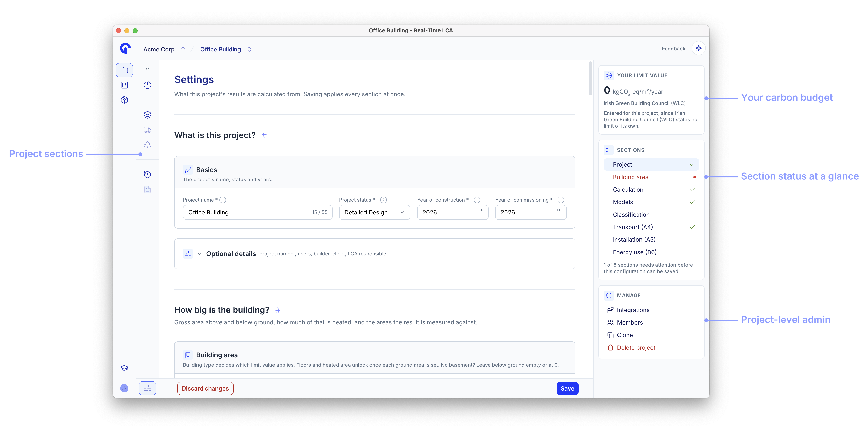Click the info icon next to Year of construction
The width and height of the screenshot is (868, 438).
coord(477,200)
